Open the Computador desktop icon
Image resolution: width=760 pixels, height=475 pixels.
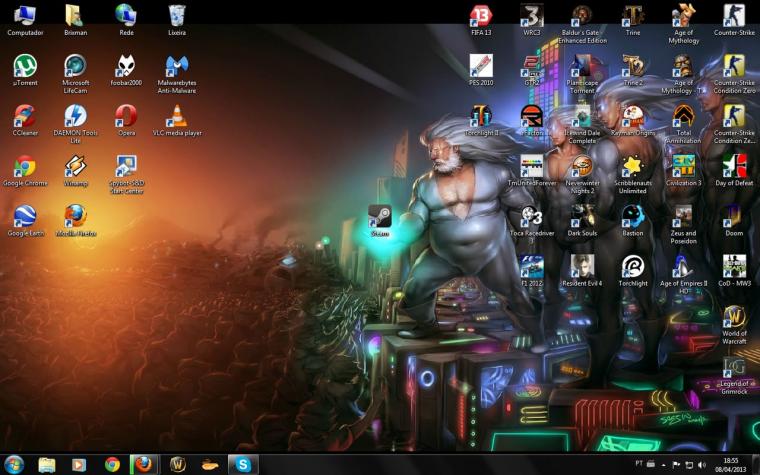25,20
